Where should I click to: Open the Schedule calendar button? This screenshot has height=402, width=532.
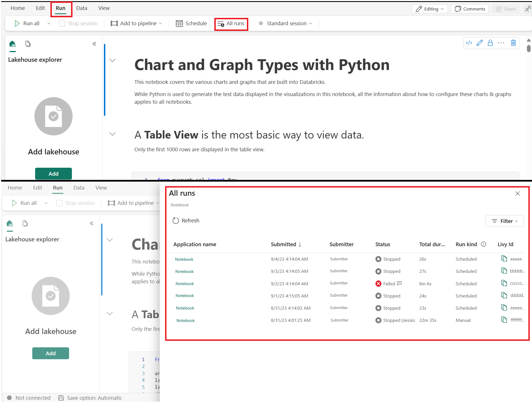191,24
